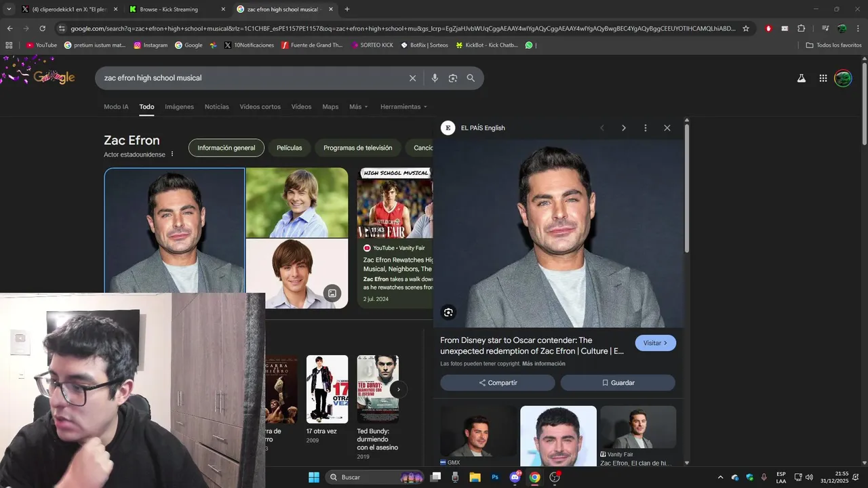Select the Maps search tab
Screen dimensions: 868x488
click(330, 107)
